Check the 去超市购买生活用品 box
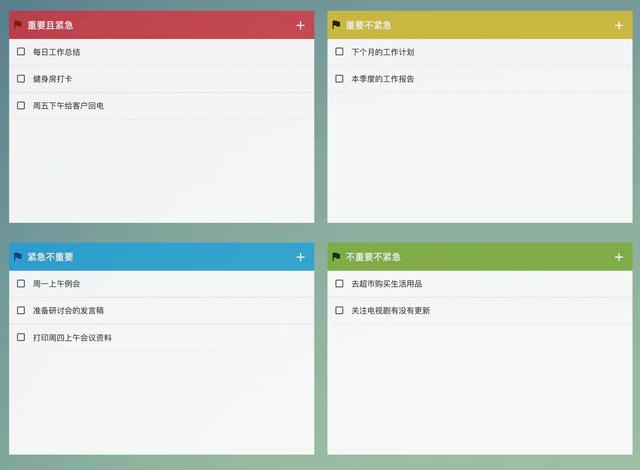The width and height of the screenshot is (640, 470). pos(339,283)
